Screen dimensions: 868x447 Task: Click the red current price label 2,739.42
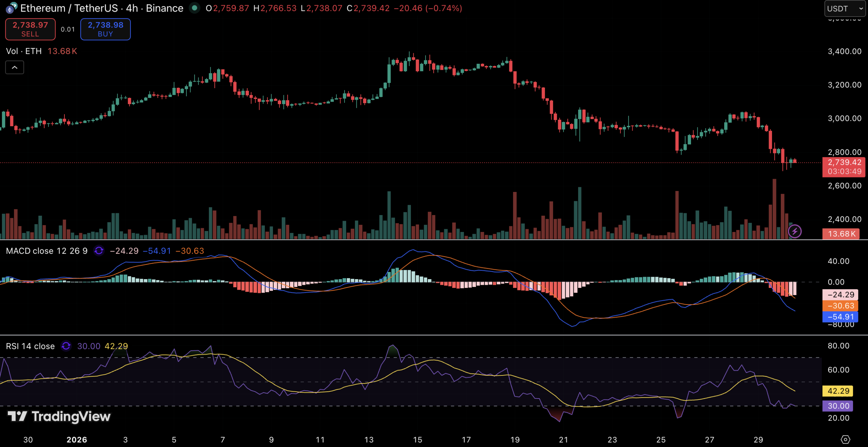[844, 162]
